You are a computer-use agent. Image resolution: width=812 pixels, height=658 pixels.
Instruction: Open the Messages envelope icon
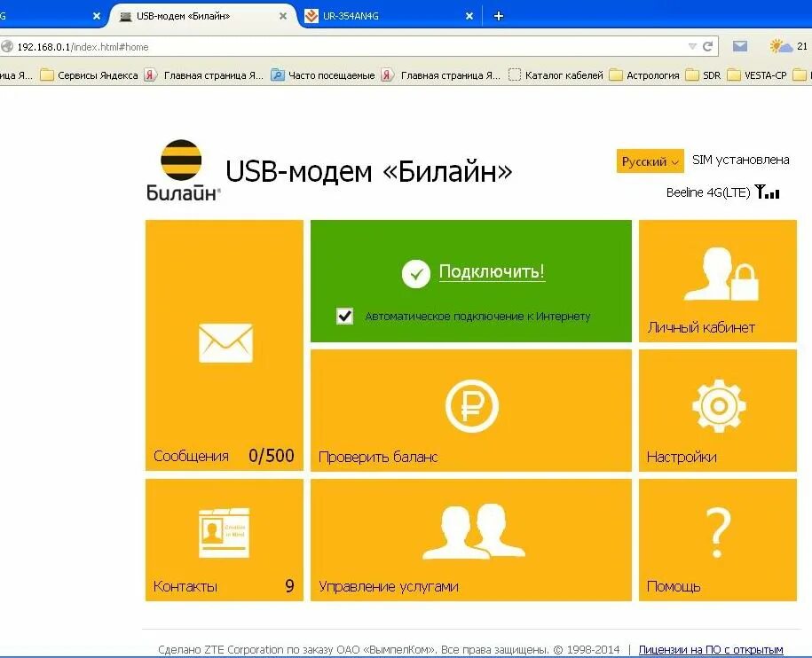[225, 342]
